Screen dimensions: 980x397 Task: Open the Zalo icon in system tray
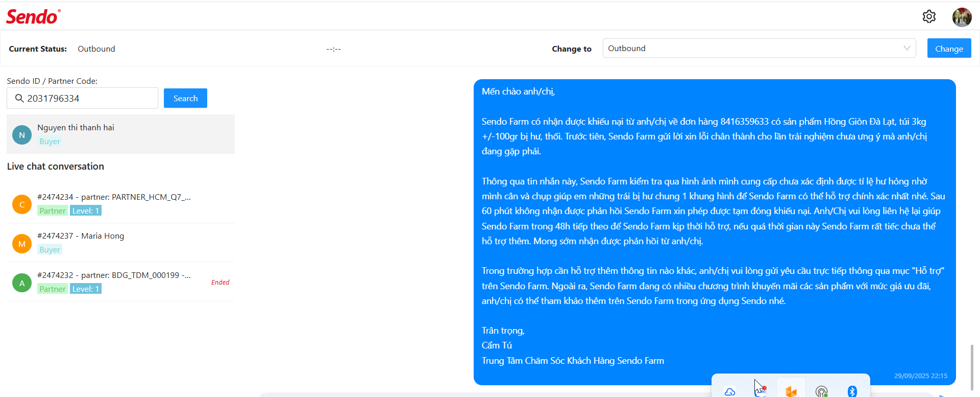[x=761, y=391]
